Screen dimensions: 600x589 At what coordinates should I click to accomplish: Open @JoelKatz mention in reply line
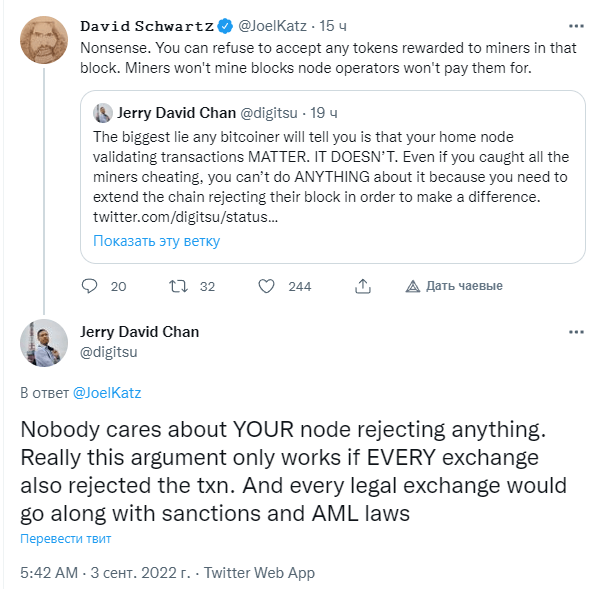click(107, 393)
